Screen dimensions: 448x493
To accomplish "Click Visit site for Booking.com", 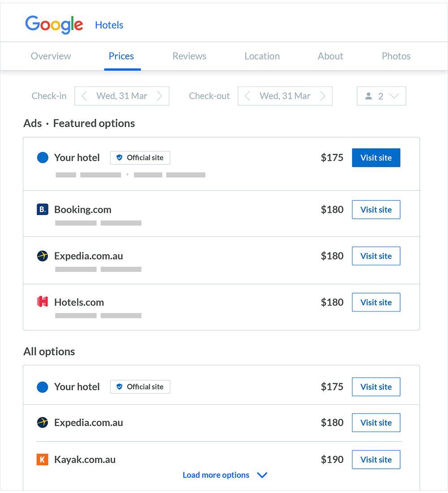I will [x=376, y=209].
